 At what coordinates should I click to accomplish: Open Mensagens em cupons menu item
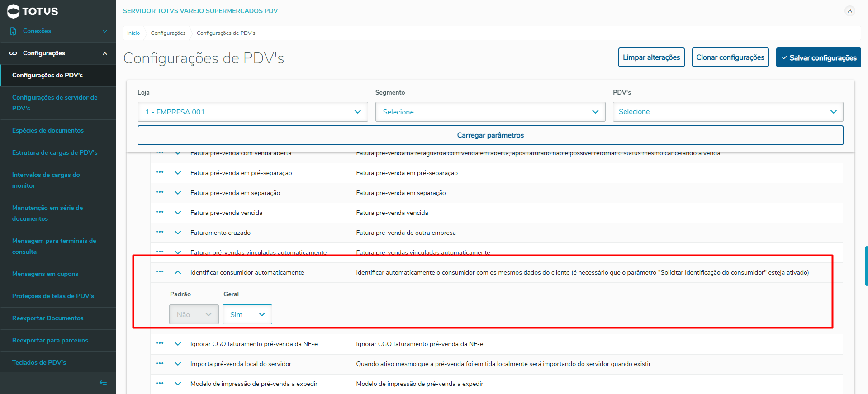[x=58, y=274]
